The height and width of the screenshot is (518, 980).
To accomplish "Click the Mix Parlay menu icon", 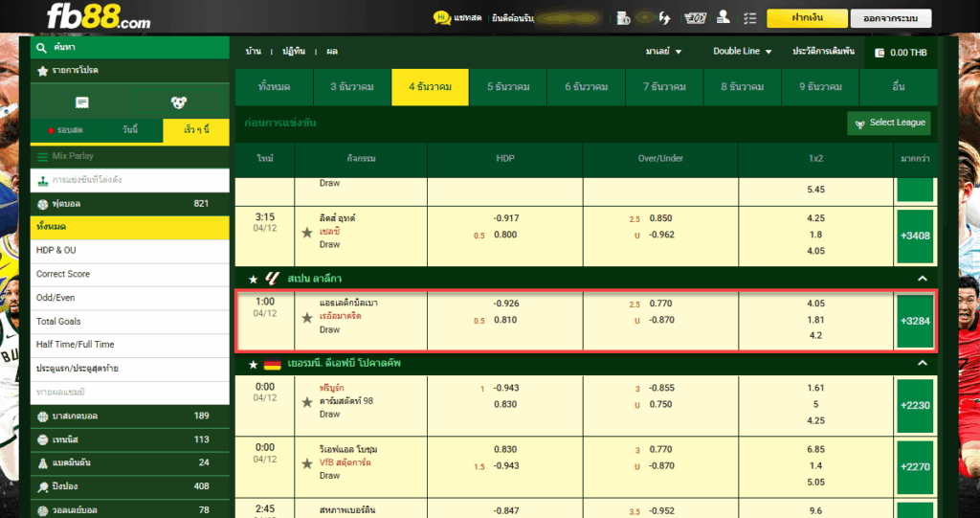I will tap(42, 157).
